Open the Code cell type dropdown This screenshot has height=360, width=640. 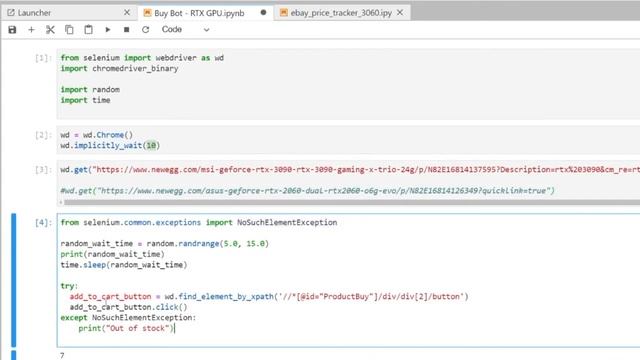(x=185, y=29)
